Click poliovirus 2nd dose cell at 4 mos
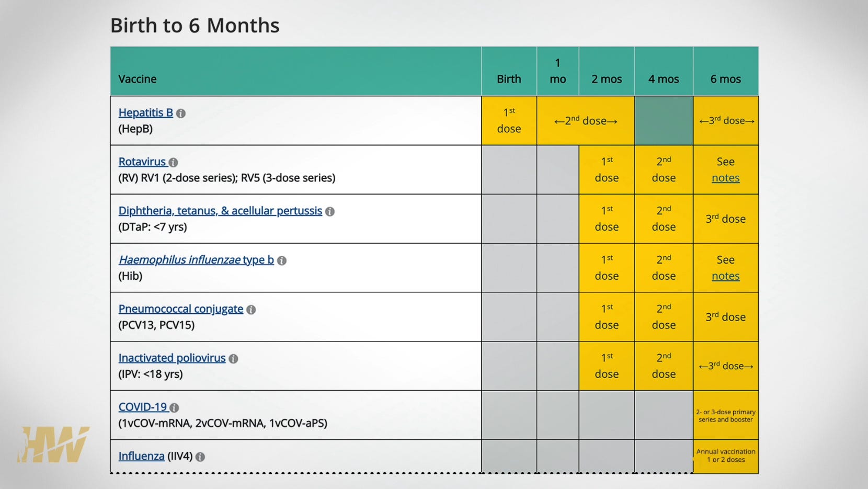 pyautogui.click(x=664, y=366)
